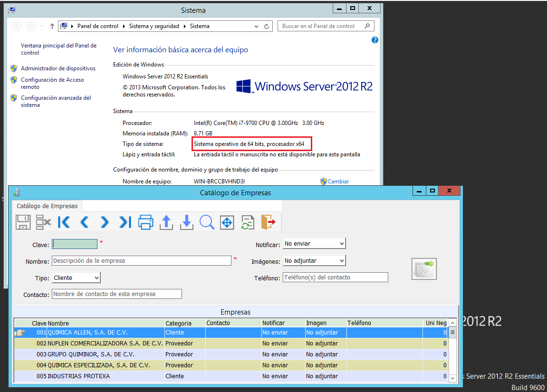Screen dimensions: 547x392
Task: Click the exit door icon in Catálogo toolbar
Action: pos(268,222)
